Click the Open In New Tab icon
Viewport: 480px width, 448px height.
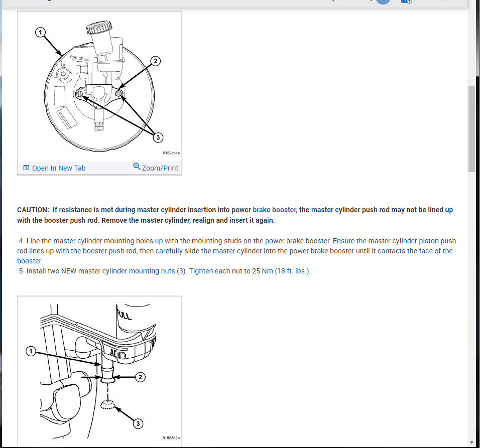[26, 168]
